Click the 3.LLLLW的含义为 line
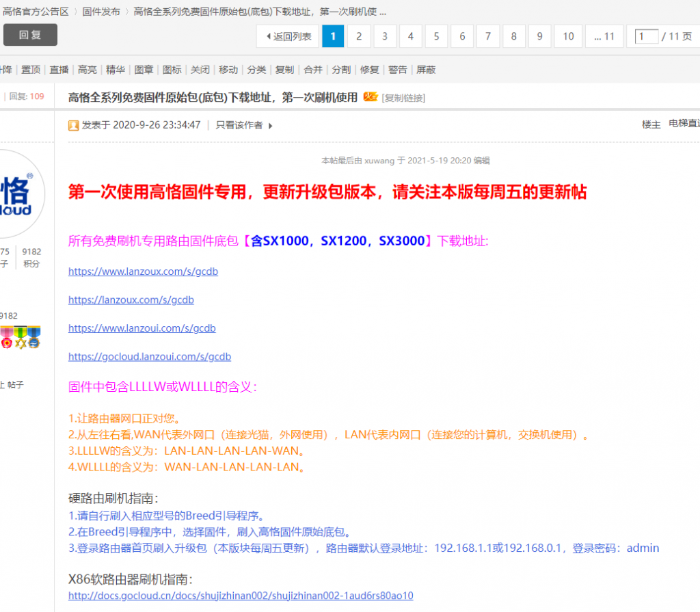Viewport: 700px width, 612px height. (187, 451)
